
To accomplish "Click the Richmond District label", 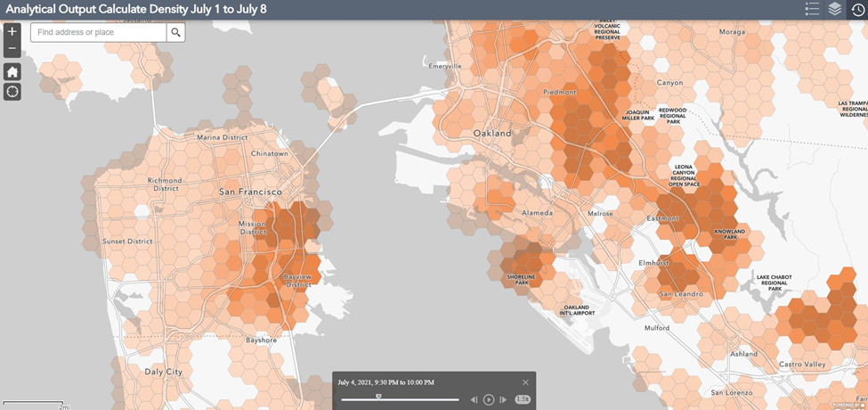I will click(165, 184).
